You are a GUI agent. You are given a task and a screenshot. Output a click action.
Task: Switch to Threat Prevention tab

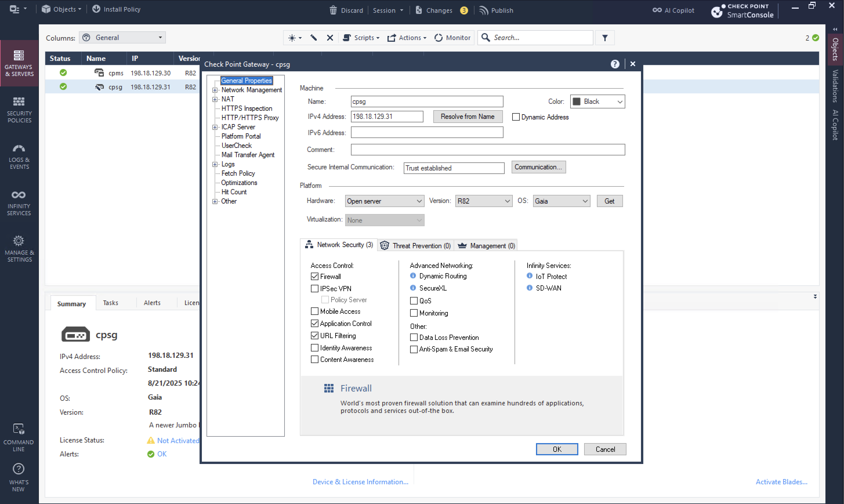[x=416, y=245]
